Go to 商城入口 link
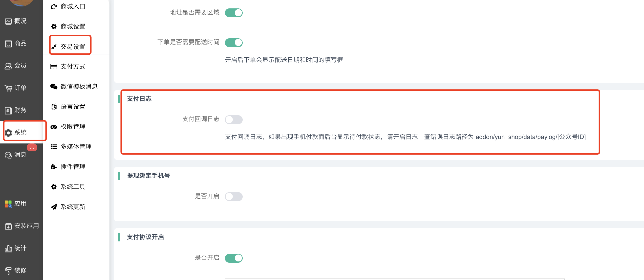Viewport: 644px width, 280px height. (x=72, y=6)
